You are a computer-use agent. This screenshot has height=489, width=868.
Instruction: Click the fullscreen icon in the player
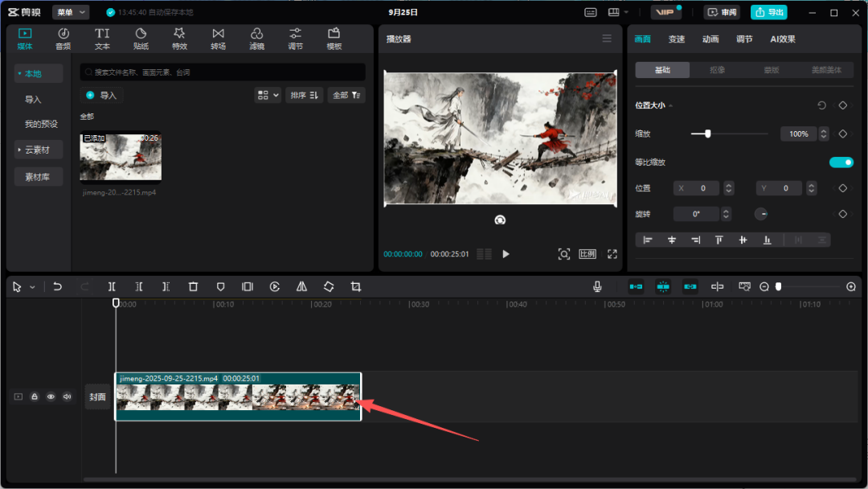[612, 254]
